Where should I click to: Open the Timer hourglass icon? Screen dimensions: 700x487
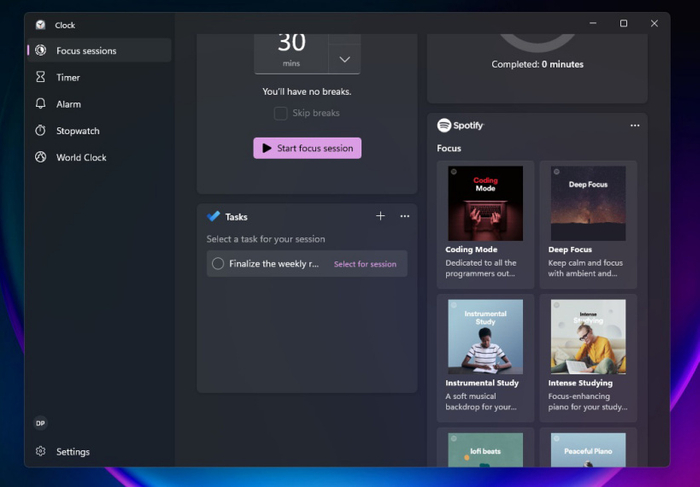41,77
